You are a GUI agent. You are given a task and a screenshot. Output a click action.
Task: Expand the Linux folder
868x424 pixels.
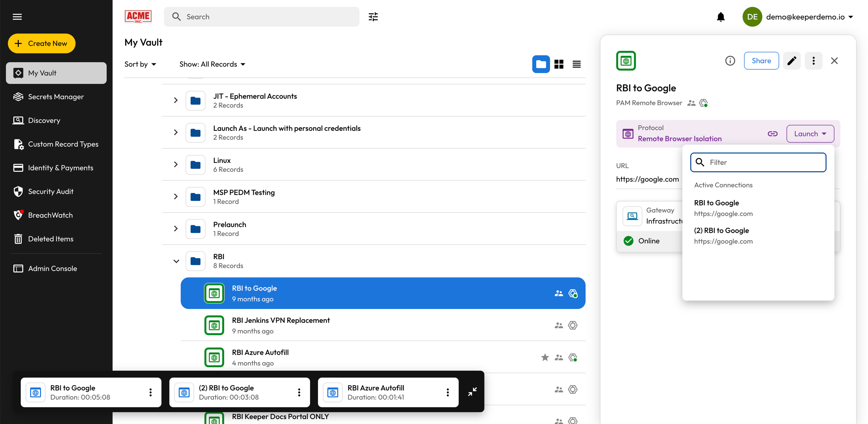click(176, 165)
